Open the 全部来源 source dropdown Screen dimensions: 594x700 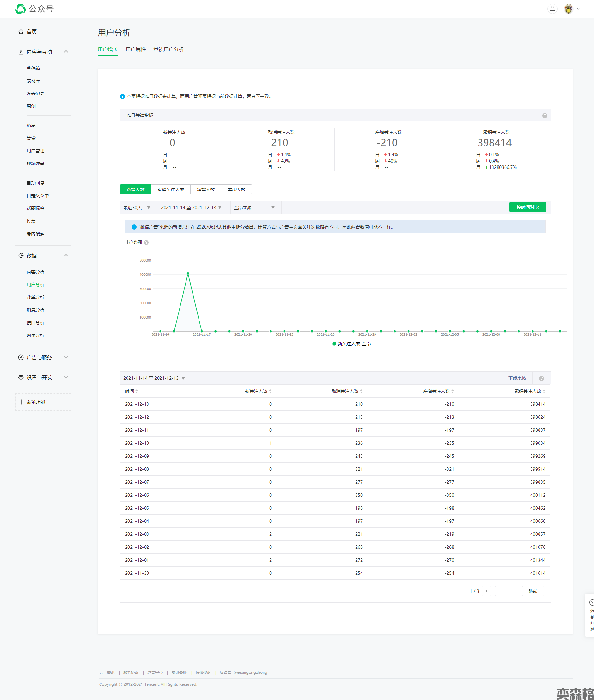point(254,208)
